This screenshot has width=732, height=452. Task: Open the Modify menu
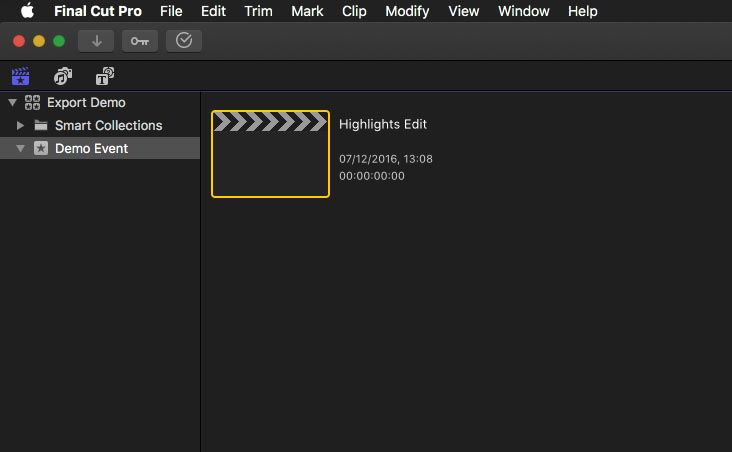[407, 11]
